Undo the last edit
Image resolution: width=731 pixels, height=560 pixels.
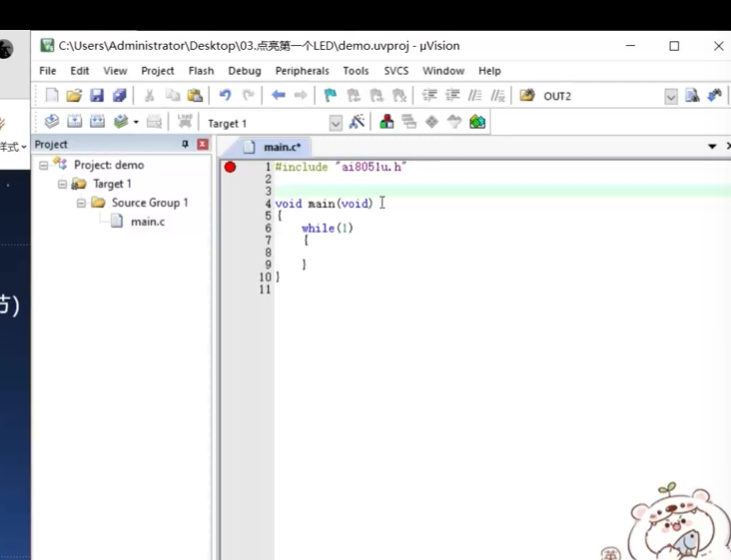pyautogui.click(x=225, y=96)
